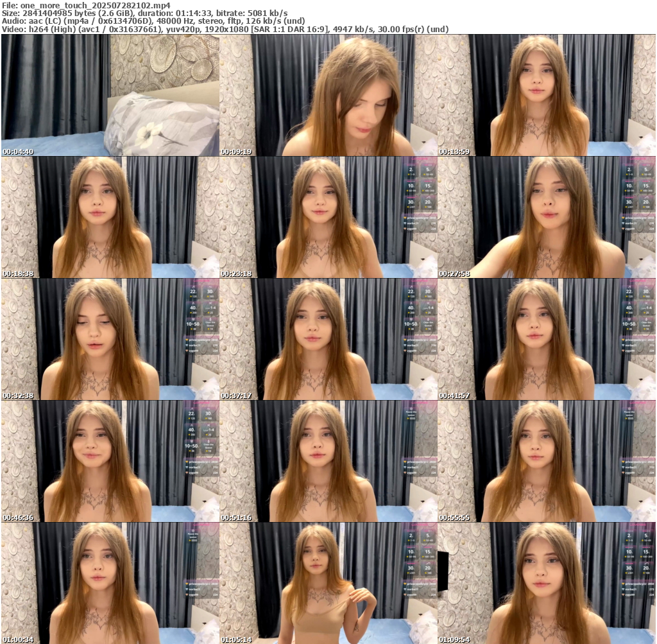
Task: Click the frame labeled 00:55:55
Action: [x=547, y=461]
